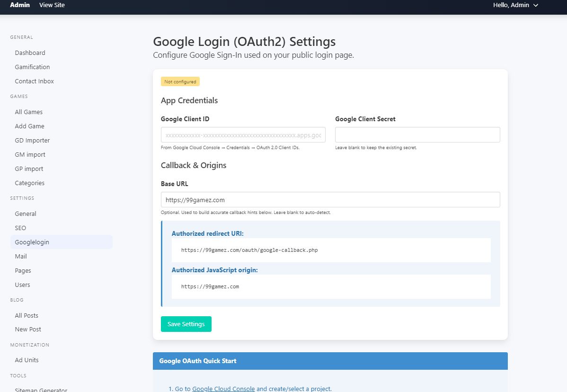The width and height of the screenshot is (567, 392).
Task: Open the Hello, Admin dropdown menu
Action: point(515,5)
